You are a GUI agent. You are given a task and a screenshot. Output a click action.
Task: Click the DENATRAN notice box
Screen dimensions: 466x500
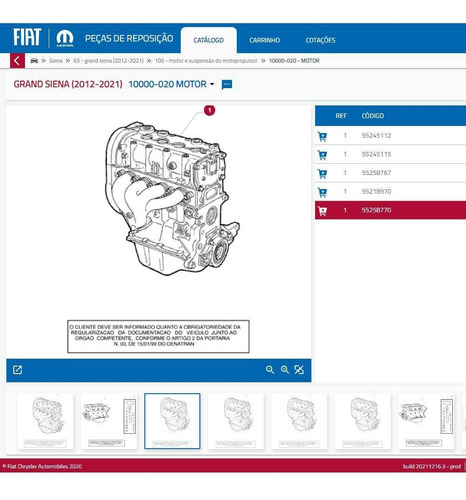click(x=158, y=336)
